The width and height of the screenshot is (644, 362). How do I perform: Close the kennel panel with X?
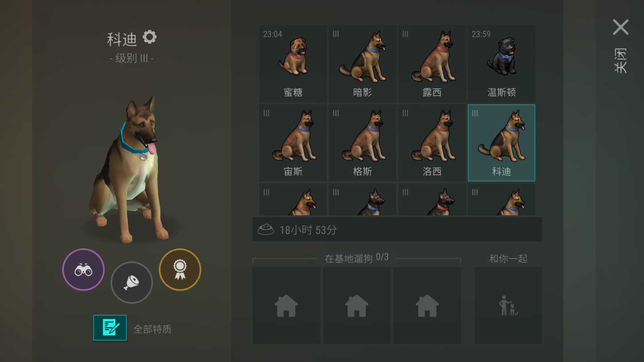pyautogui.click(x=621, y=27)
